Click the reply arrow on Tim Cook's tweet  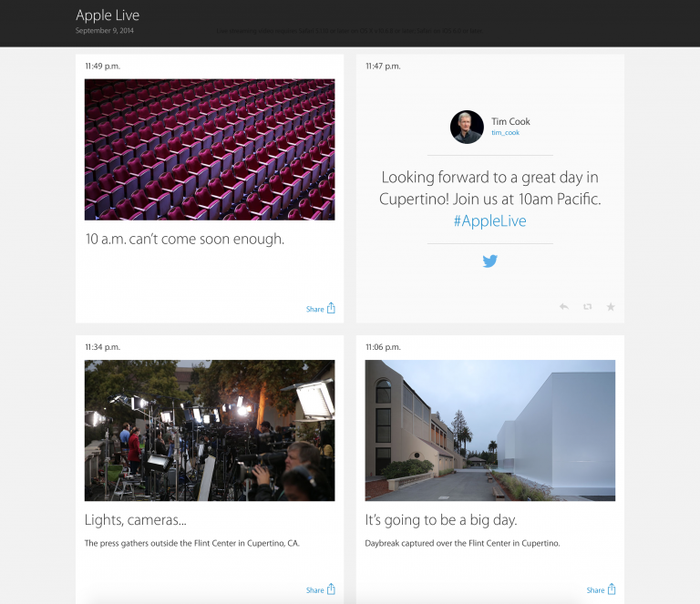563,307
